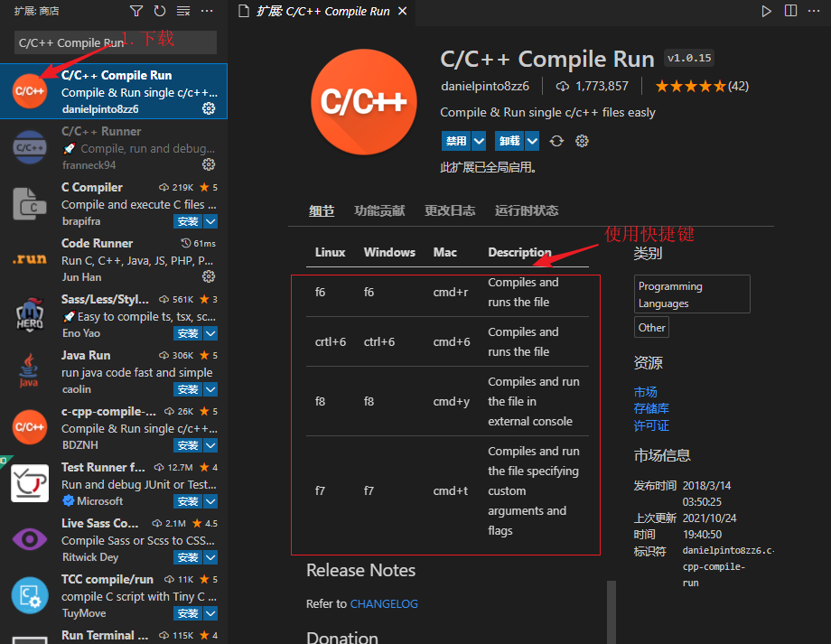Install the c-cpp-compile extension by BDZNH
The width and height of the screenshot is (831, 644).
pyautogui.click(x=188, y=445)
